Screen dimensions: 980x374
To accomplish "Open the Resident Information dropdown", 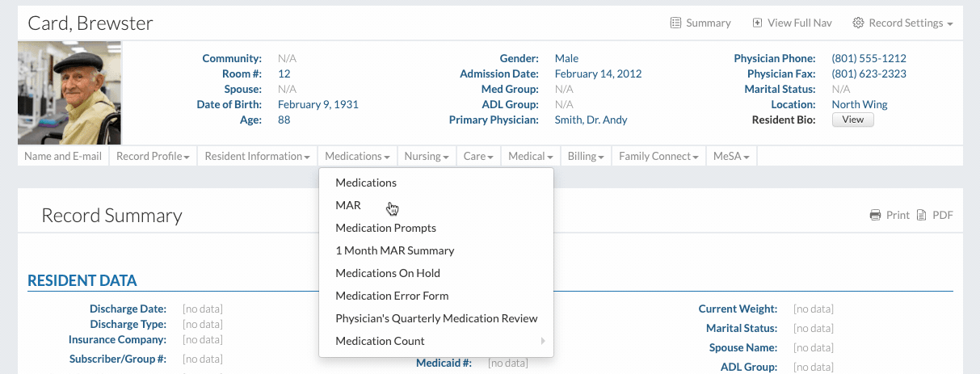I will [x=257, y=157].
